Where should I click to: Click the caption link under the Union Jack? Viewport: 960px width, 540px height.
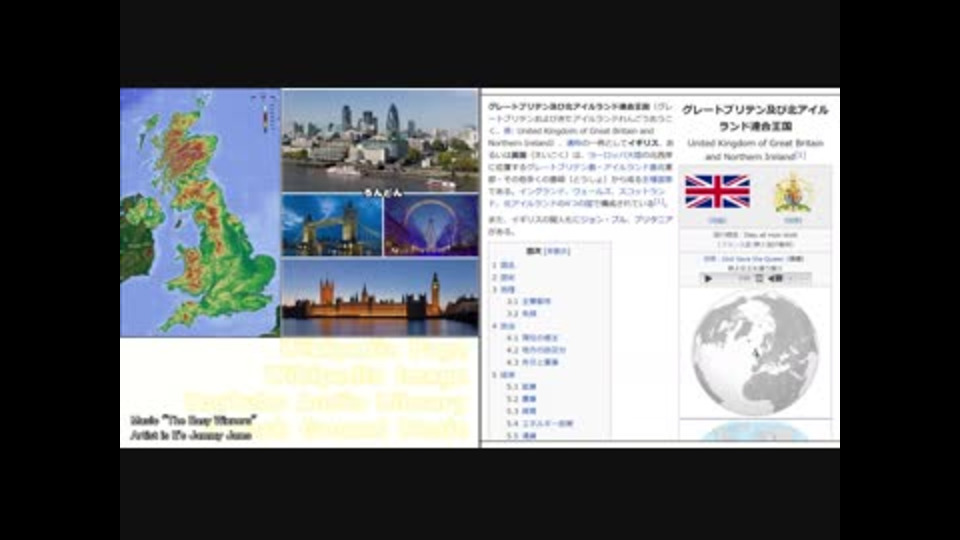click(717, 220)
